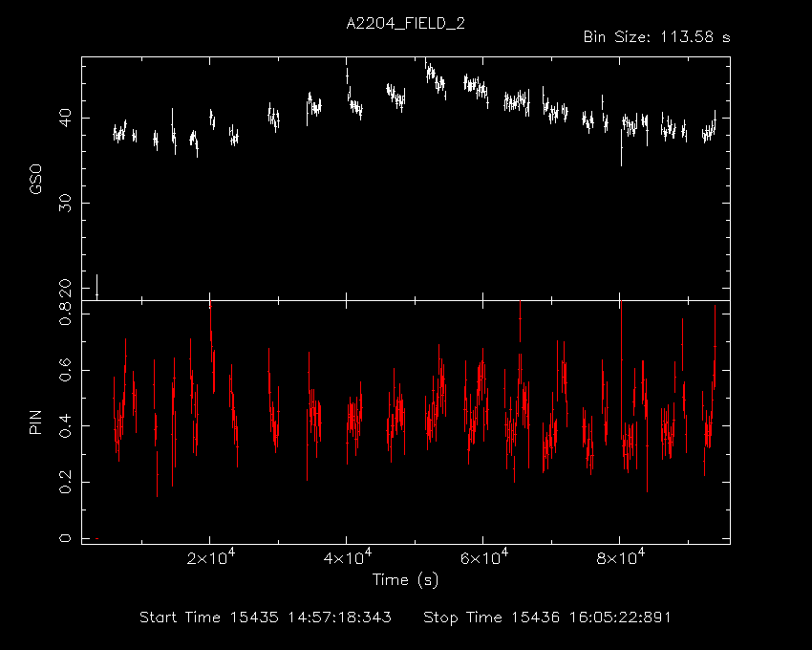The height and width of the screenshot is (650, 812).
Task: Click the Time (s) x-axis label
Action: point(405,579)
